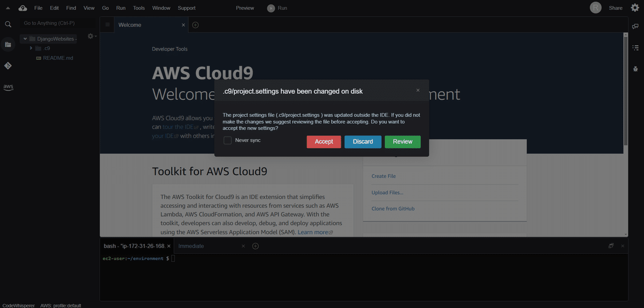
Task: Click the Go to Anything search field
Action: 58,23
